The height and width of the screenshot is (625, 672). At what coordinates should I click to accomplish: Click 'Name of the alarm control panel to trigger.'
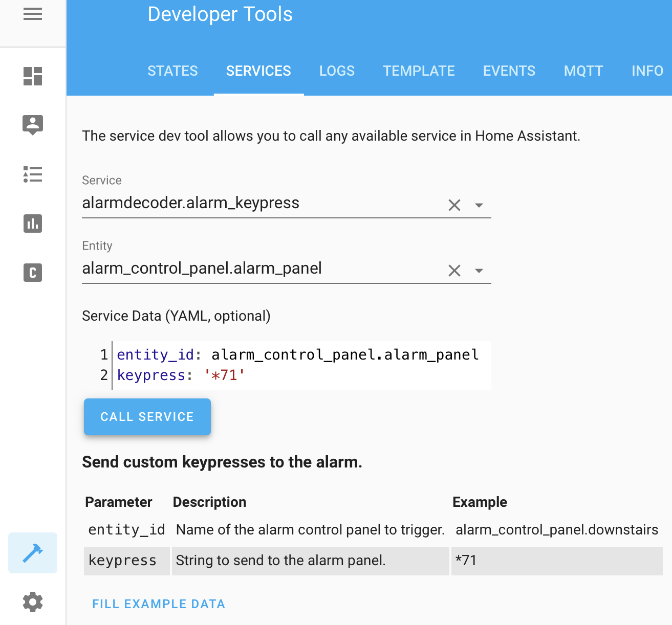pos(310,530)
